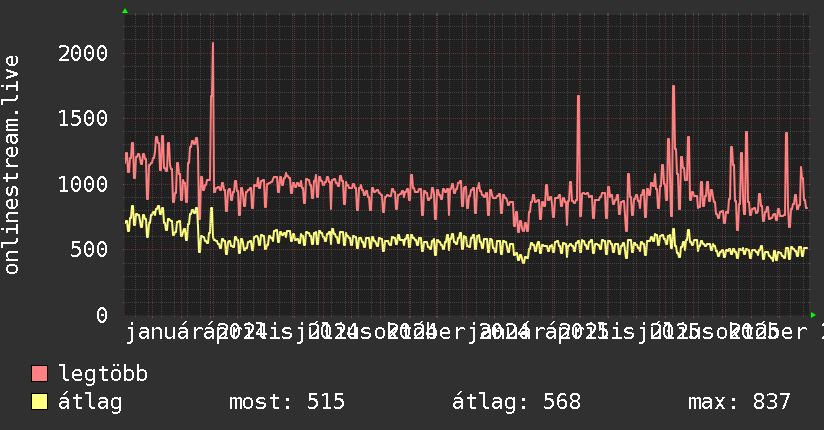The image size is (824, 430).
Task: Click the 1000 y-axis label
Action: click(x=83, y=185)
